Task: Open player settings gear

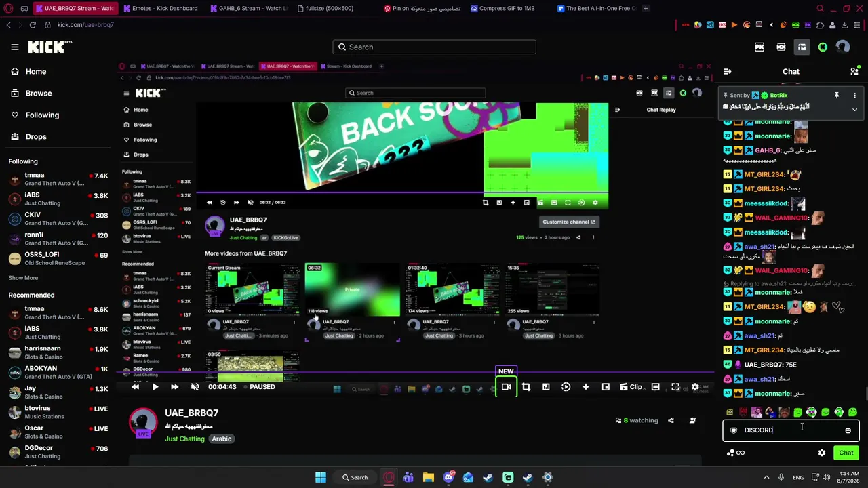Action: point(695,387)
